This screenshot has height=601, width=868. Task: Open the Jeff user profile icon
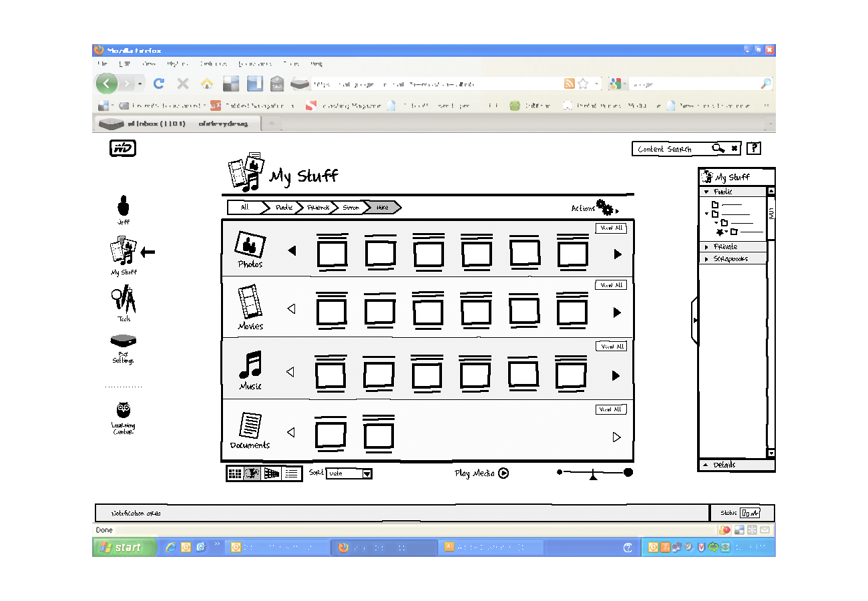(x=123, y=206)
